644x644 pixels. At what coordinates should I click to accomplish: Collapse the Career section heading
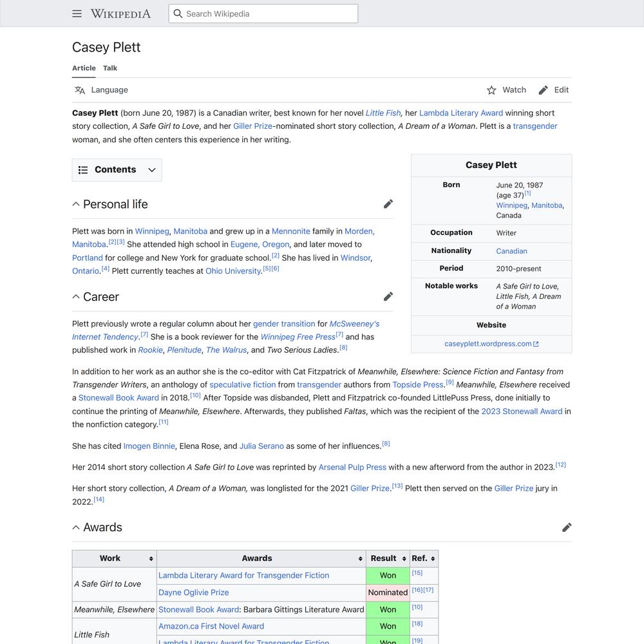pos(76,297)
